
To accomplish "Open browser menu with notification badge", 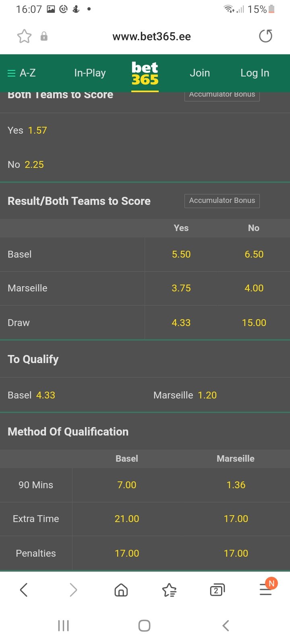I will [x=266, y=589].
